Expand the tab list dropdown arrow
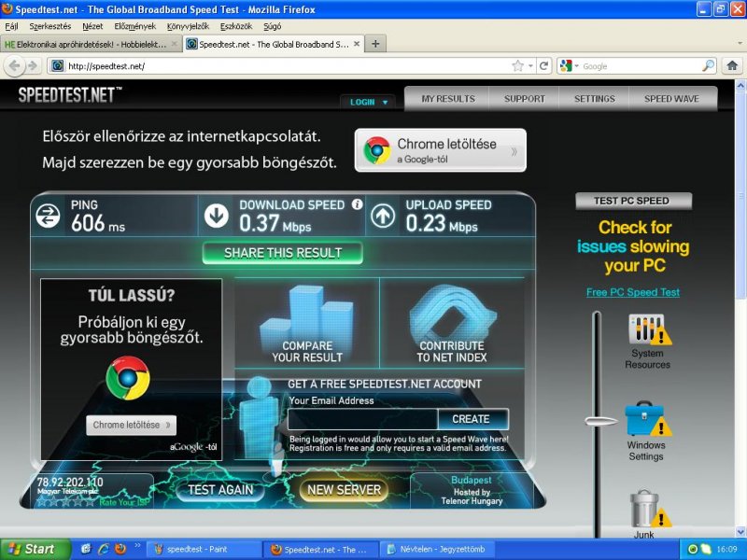 pyautogui.click(x=740, y=44)
